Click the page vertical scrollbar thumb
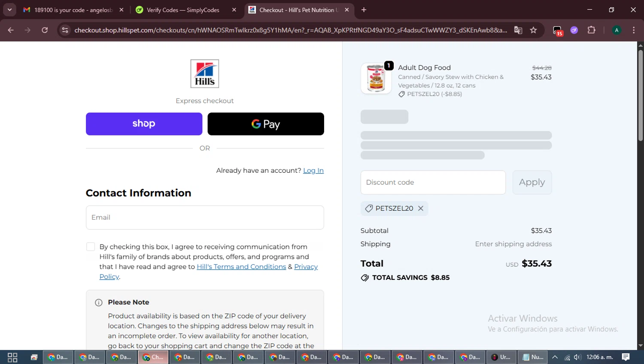The height and width of the screenshot is (364, 644). pyautogui.click(x=641, y=95)
